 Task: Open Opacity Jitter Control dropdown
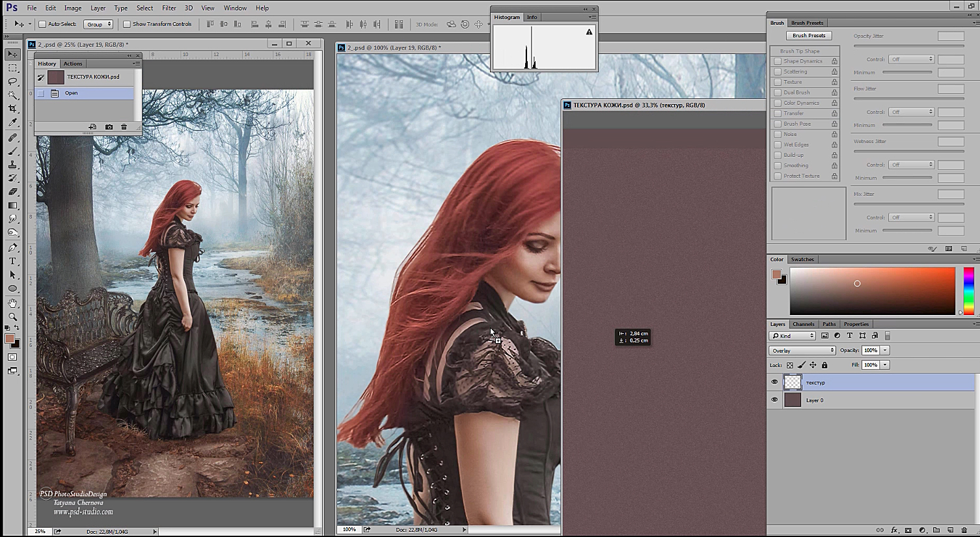(912, 59)
